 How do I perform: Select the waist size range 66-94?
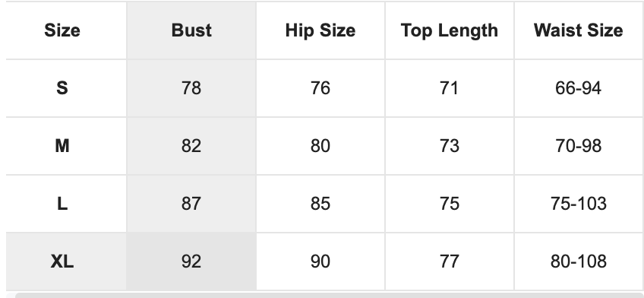[578, 88]
